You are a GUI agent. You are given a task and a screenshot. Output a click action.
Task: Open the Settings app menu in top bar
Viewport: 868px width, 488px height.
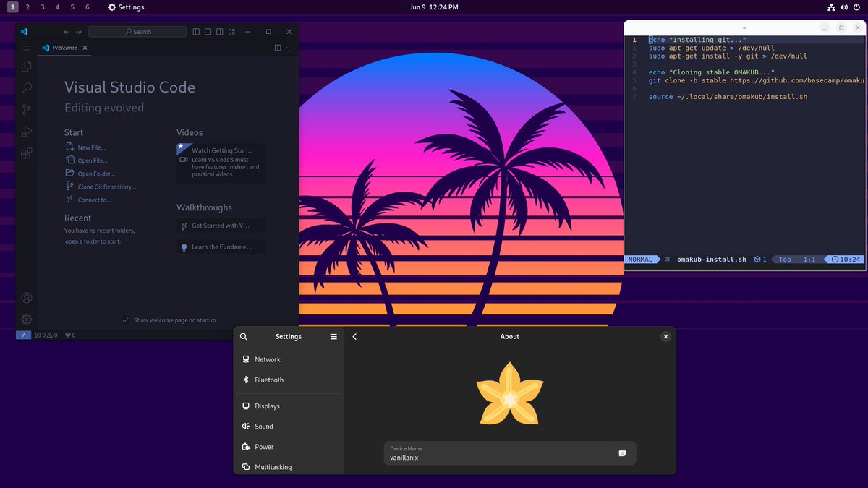(x=126, y=7)
